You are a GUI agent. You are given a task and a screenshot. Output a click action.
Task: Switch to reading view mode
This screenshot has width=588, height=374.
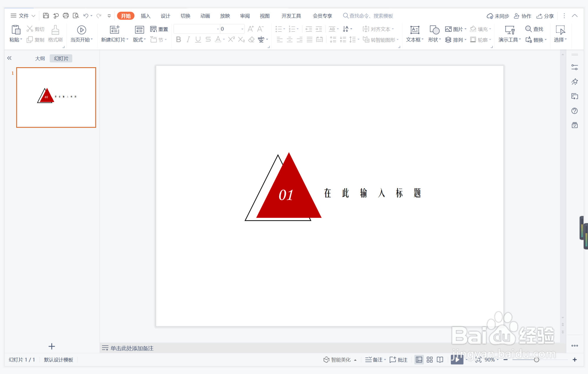(x=440, y=360)
